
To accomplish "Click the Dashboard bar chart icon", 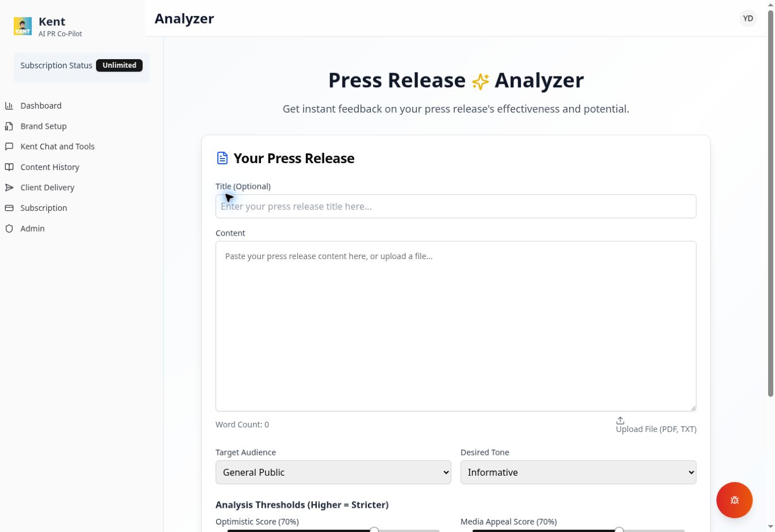I will [9, 106].
